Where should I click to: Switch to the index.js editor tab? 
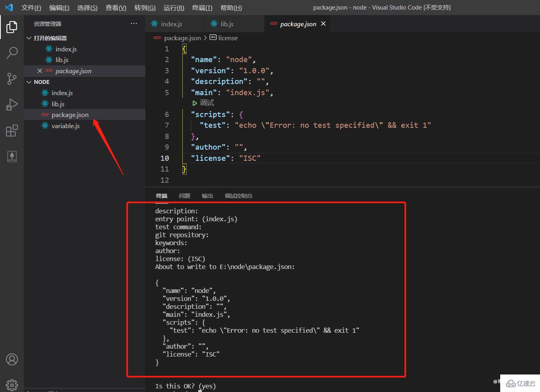click(x=175, y=24)
